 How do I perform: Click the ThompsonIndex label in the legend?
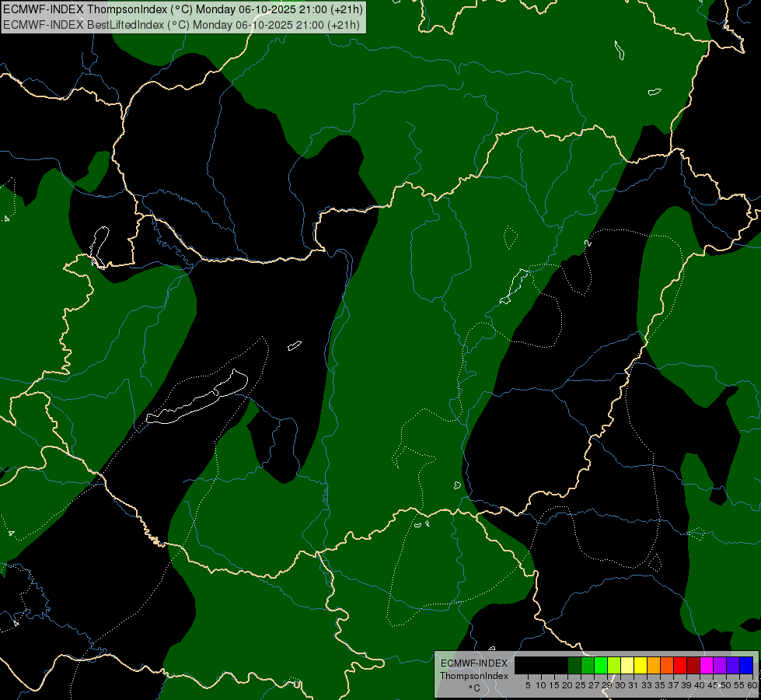coord(474,676)
